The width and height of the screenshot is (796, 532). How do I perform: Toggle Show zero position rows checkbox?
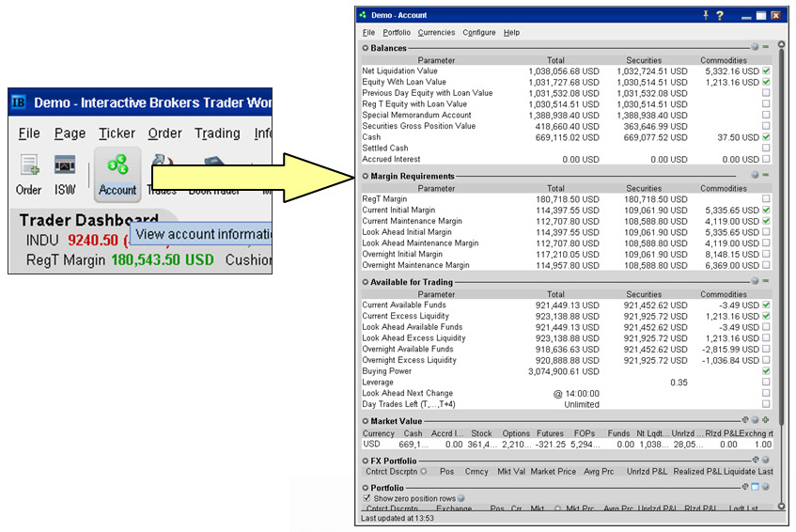click(367, 498)
